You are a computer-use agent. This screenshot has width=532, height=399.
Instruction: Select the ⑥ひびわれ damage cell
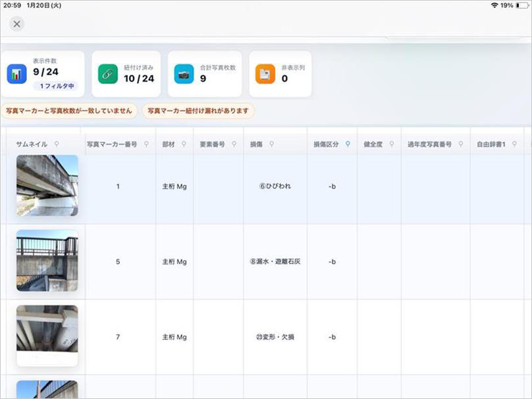275,186
